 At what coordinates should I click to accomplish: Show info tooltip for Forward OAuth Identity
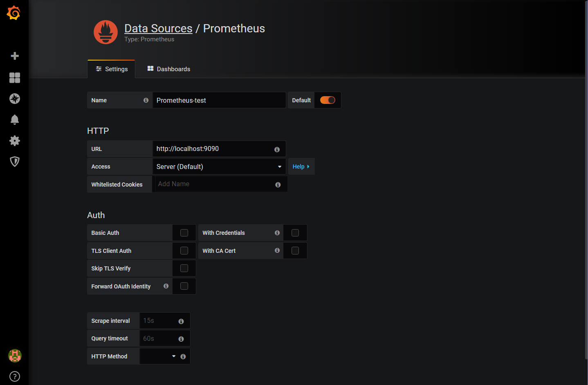(x=166, y=286)
